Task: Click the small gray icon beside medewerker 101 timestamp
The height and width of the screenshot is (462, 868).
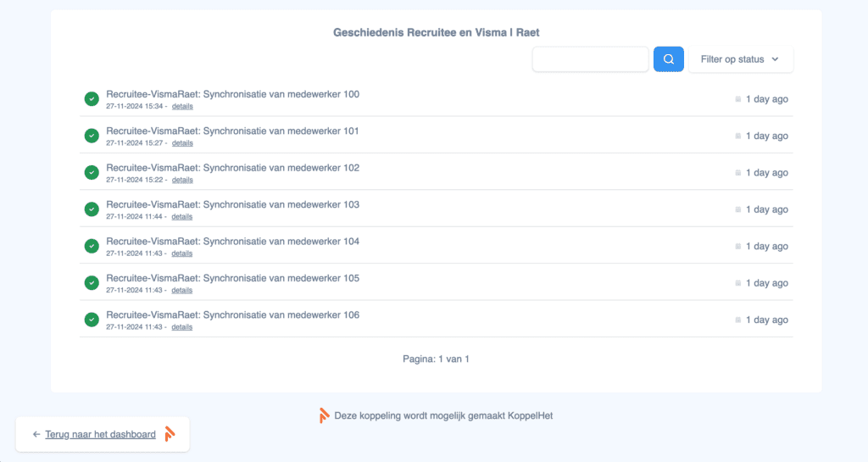Action: click(x=738, y=136)
